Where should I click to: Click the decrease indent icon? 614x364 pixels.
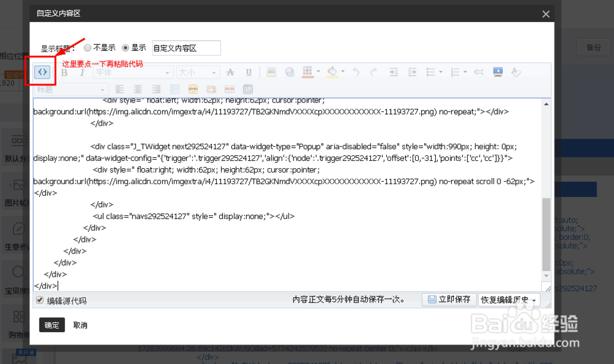click(x=412, y=72)
